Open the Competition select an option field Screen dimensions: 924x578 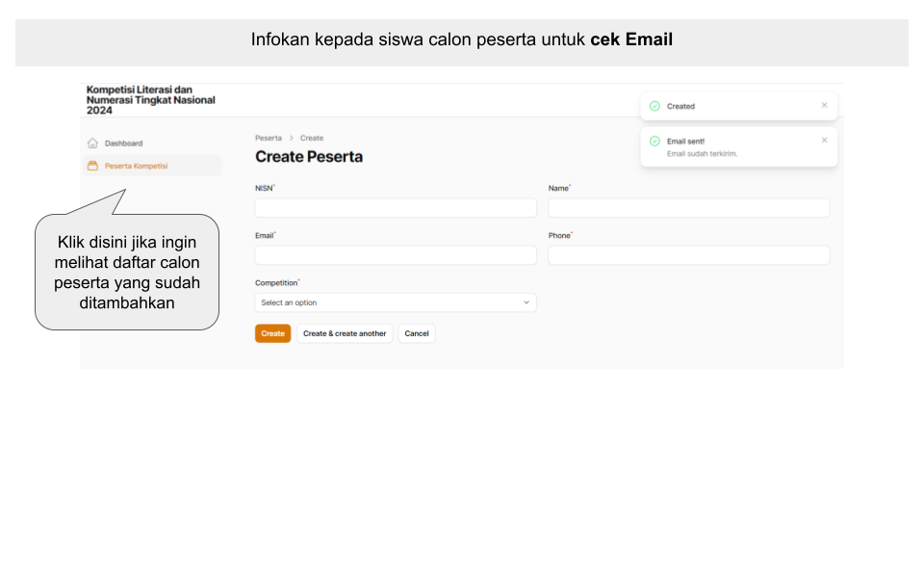(395, 302)
